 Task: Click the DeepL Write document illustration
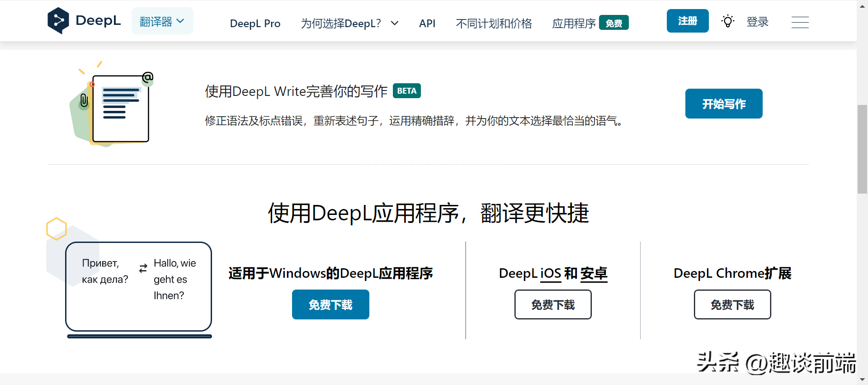pyautogui.click(x=112, y=104)
